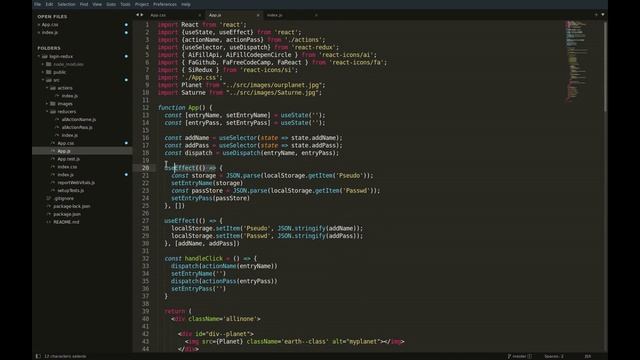Expand the public folder arrow
This screenshot has width=640, height=360.
[42, 72]
